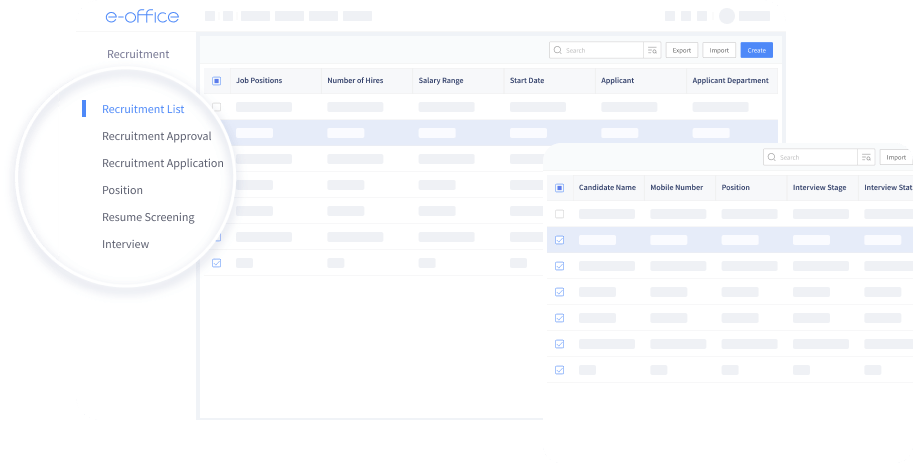The height and width of the screenshot is (463, 913).
Task: Toggle select-all checkbox beside Job Positions header
Action: click(x=217, y=81)
